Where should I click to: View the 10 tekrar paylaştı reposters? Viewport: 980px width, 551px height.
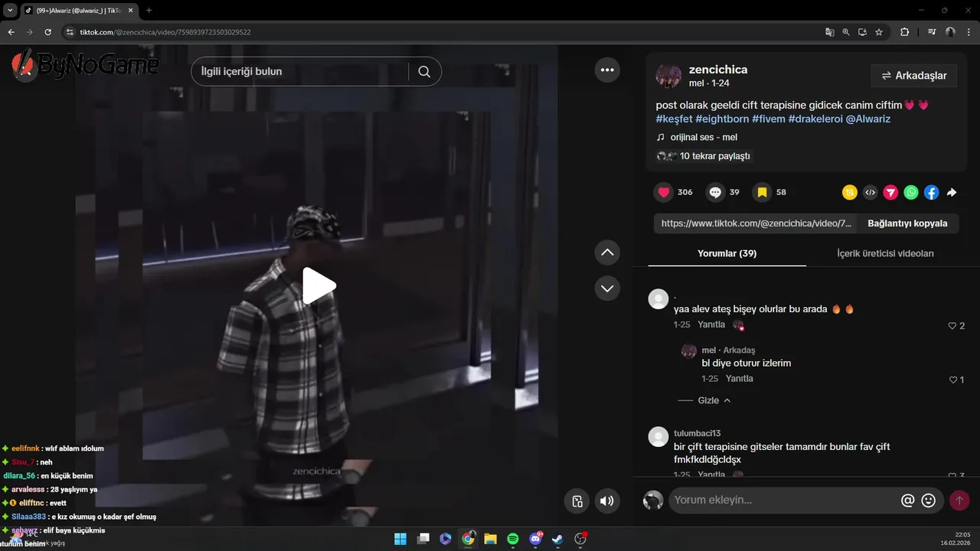[x=703, y=156]
